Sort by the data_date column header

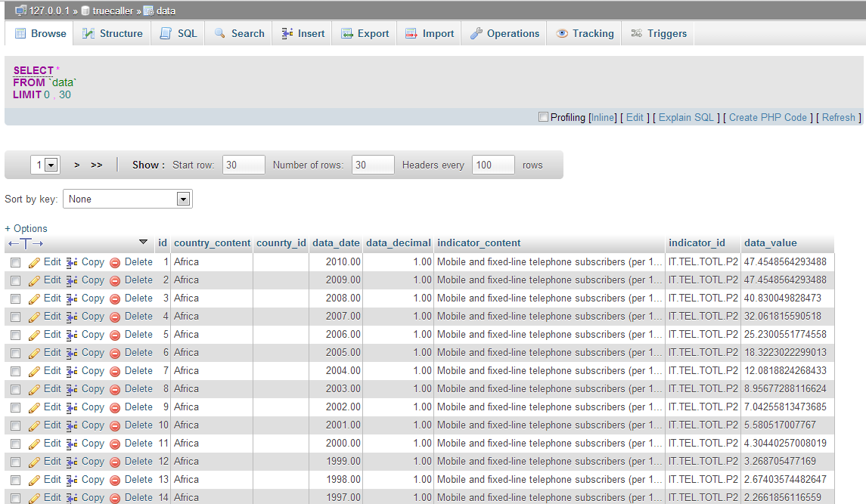[x=336, y=243]
